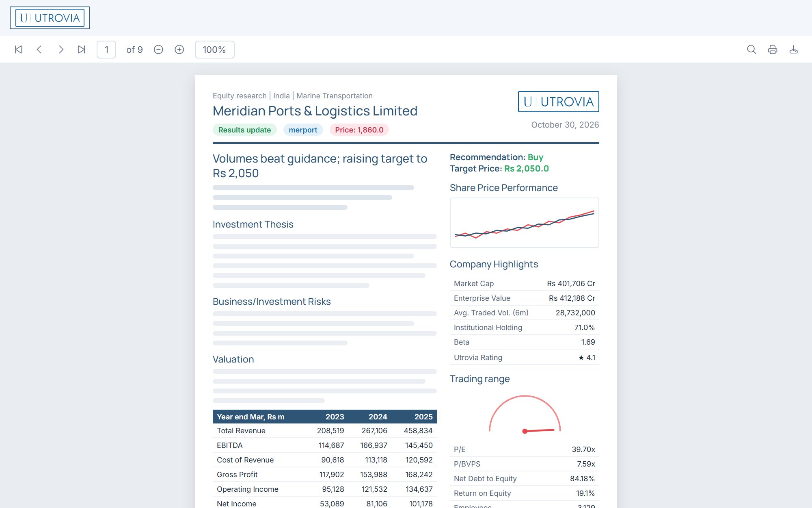Click the trading range gauge
This screenshot has height=508, width=812.
point(524,415)
